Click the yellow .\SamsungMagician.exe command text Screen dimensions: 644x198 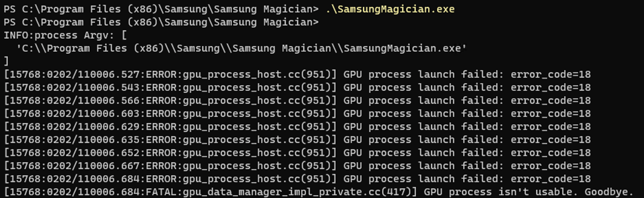tap(390, 9)
